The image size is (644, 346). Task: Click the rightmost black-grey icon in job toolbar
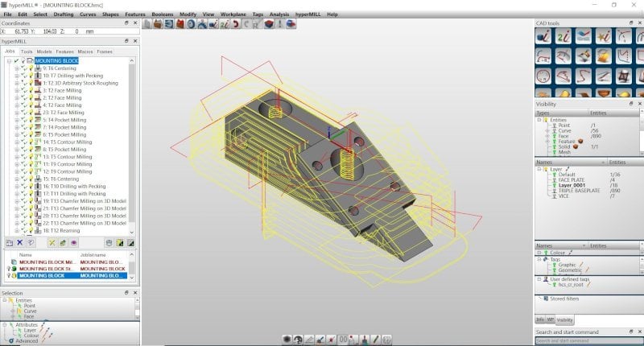click(x=130, y=243)
